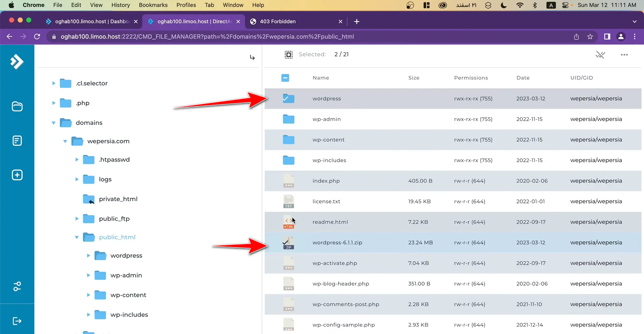Expand the wp-admin subfolder in tree

[x=88, y=275]
